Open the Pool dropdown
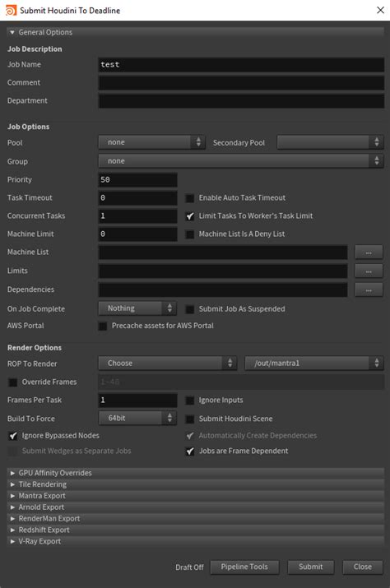This screenshot has width=390, height=588. pyautogui.click(x=151, y=142)
